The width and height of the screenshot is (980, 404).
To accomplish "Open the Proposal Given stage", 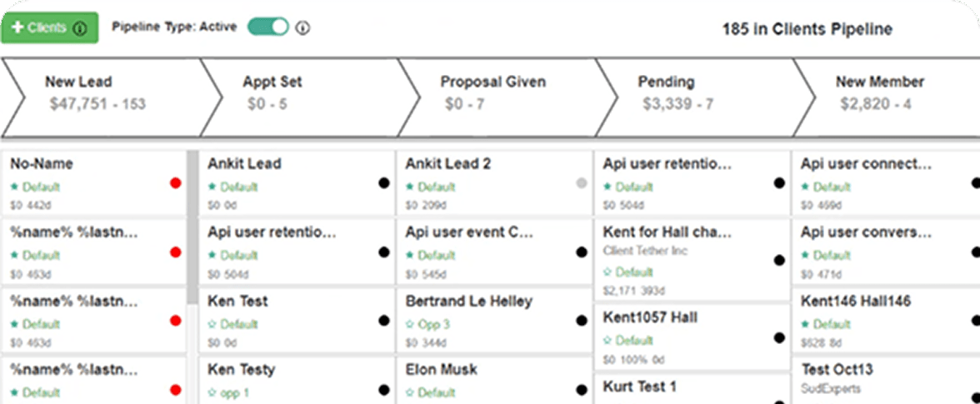I will (x=492, y=92).
